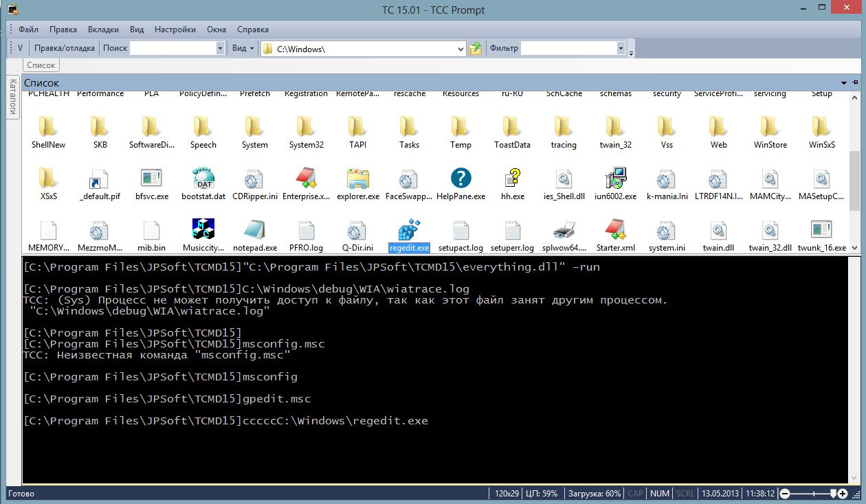
Task: Click the Правка/отладка toolbar button
Action: pyautogui.click(x=65, y=48)
